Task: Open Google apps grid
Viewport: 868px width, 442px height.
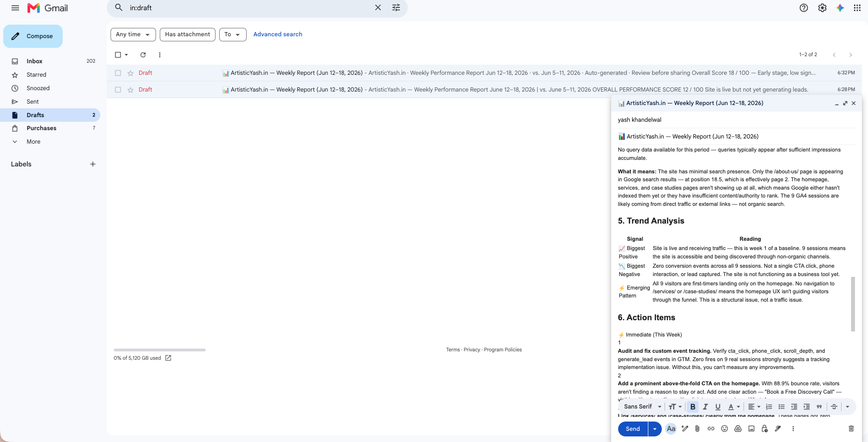Action: (x=857, y=8)
